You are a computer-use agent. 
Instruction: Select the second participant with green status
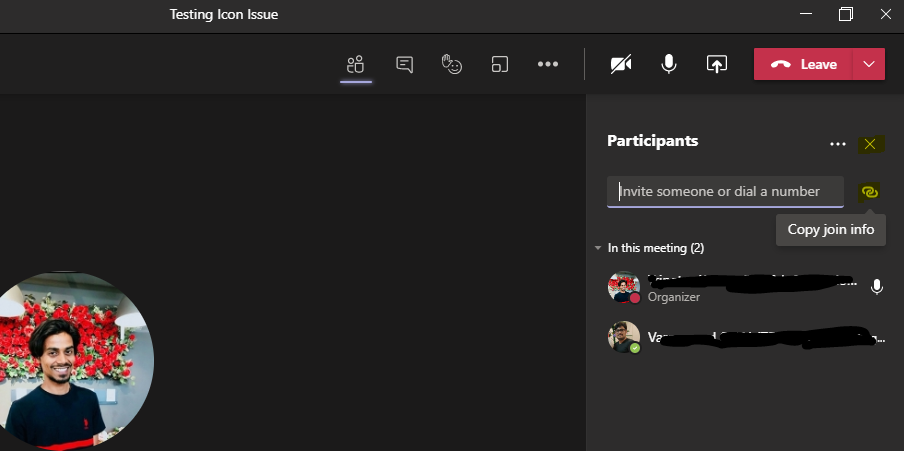pos(745,337)
